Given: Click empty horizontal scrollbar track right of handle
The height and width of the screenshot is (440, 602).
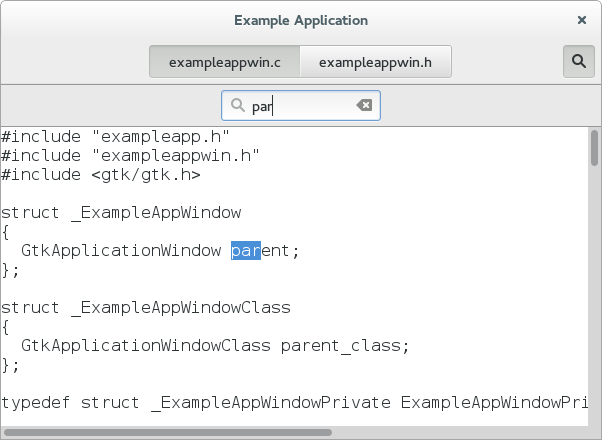Looking at the screenshot, I should tap(460, 433).
